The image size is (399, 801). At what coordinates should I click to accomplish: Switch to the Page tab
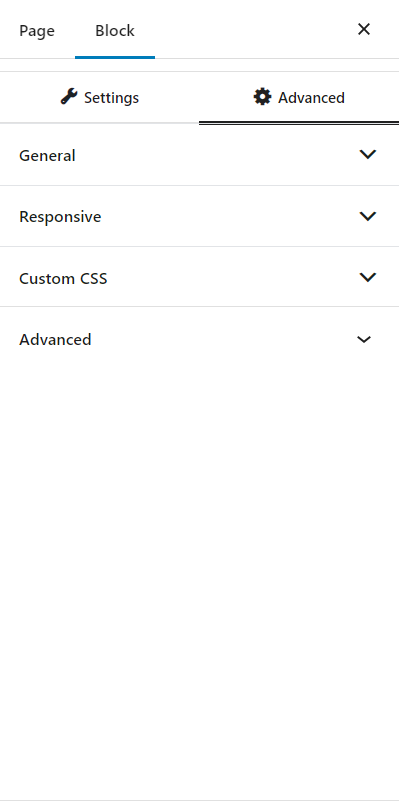tap(37, 30)
